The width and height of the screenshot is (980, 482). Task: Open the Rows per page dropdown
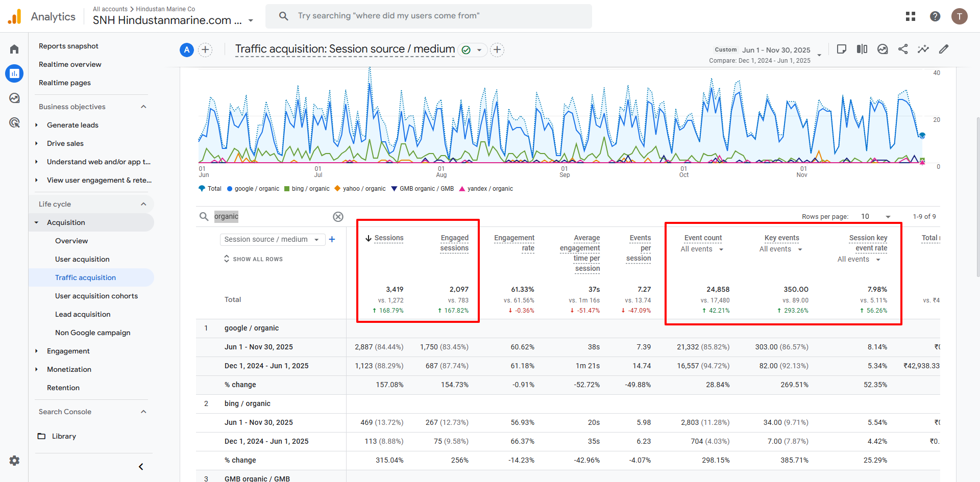(876, 217)
